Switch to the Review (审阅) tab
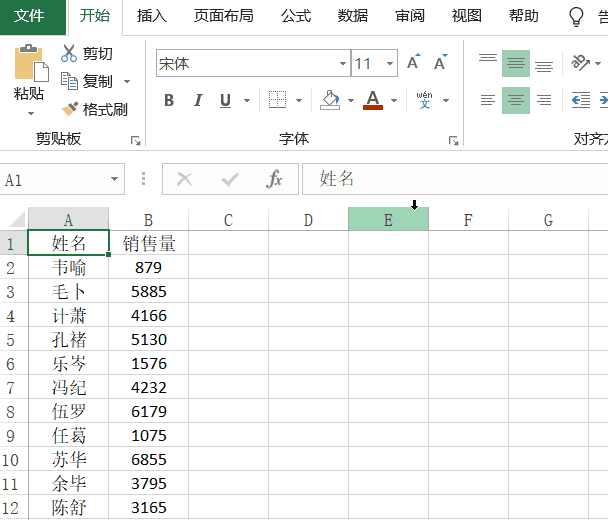The width and height of the screenshot is (608, 520). 410,16
